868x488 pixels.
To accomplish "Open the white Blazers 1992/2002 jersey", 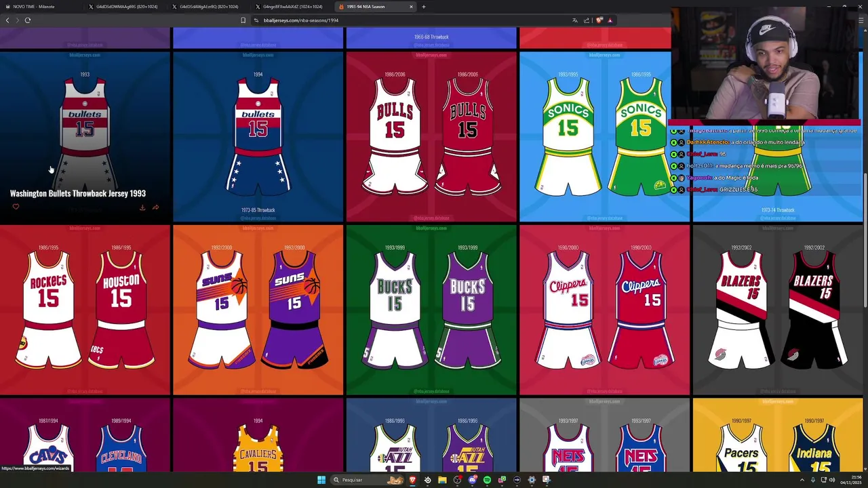I will click(741, 308).
